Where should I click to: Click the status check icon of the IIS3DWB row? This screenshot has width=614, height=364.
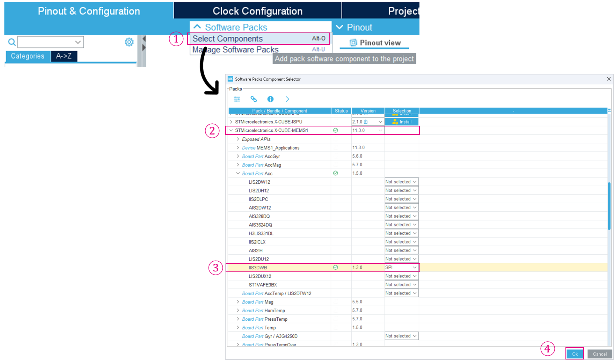tap(336, 268)
